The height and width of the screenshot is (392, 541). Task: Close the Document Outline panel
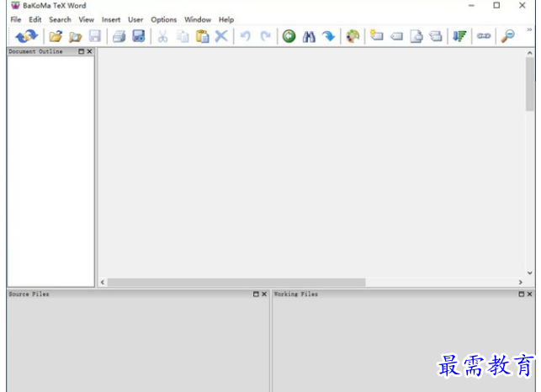tap(90, 51)
